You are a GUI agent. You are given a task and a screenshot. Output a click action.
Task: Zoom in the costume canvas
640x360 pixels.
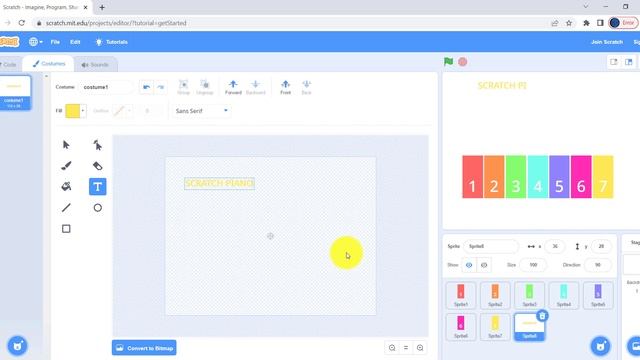420,348
